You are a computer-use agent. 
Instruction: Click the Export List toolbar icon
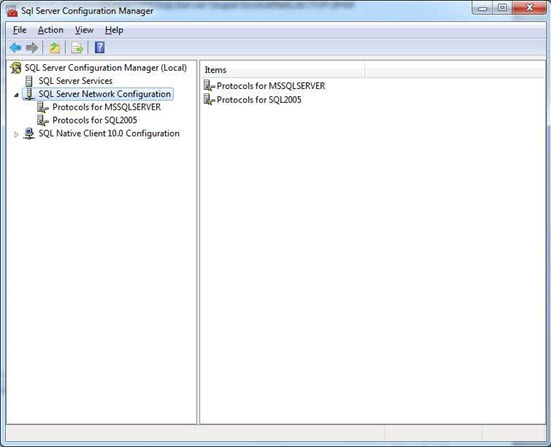coord(77,48)
